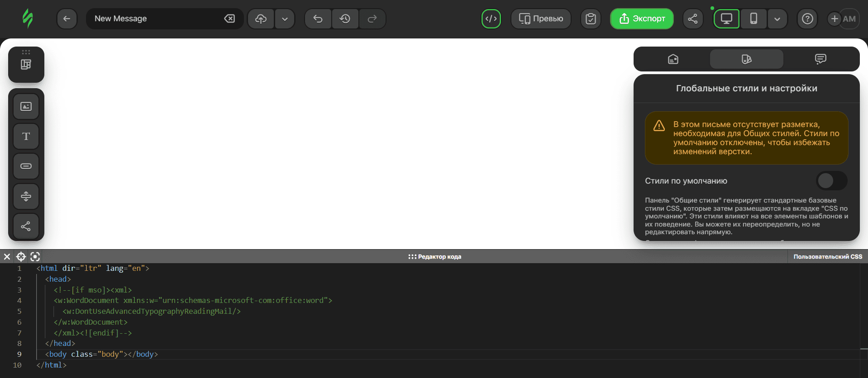Close the code editor panel
The image size is (868, 378).
click(7, 257)
